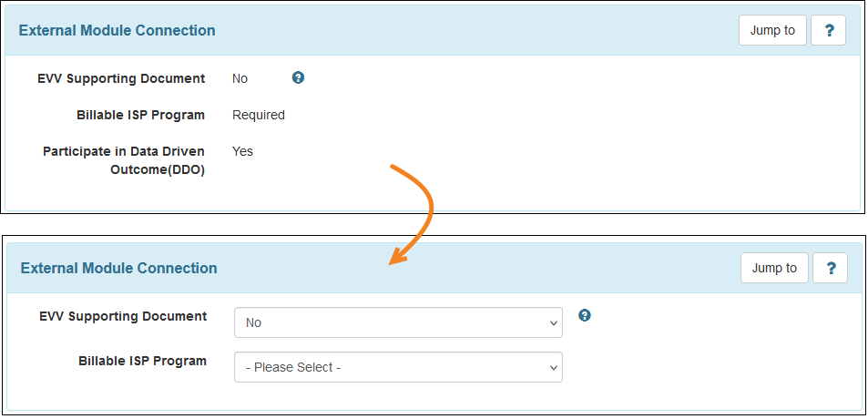
Task: Click the lower panel's "Billable ISP Program" label
Action: coord(142,361)
